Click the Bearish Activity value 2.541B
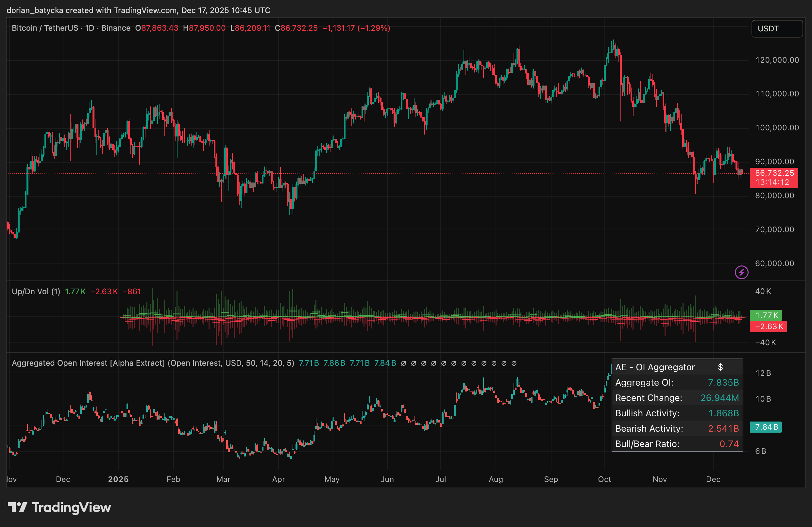The height and width of the screenshot is (527, 812). (723, 428)
